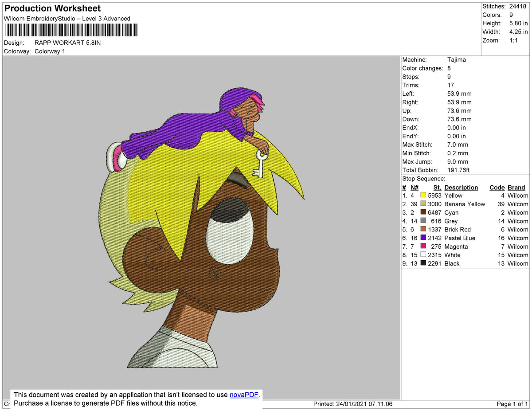Click the White thread color swatch

[x=423, y=254]
